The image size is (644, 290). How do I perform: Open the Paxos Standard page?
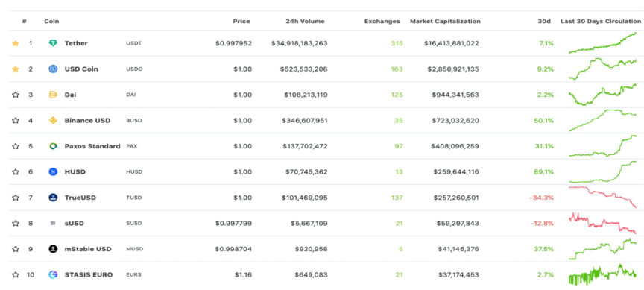[x=92, y=146]
